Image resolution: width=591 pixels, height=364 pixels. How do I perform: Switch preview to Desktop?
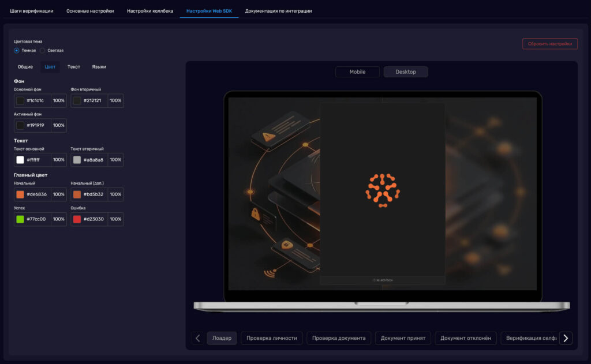(x=406, y=72)
